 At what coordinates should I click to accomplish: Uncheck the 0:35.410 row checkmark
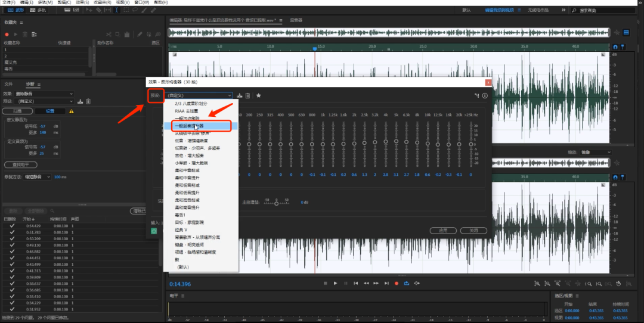click(12, 296)
